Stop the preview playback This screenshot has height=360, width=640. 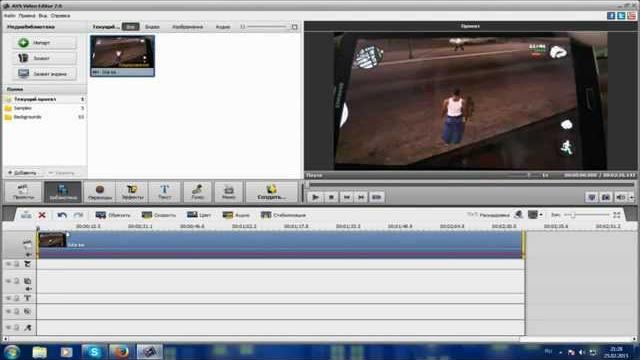pos(331,198)
